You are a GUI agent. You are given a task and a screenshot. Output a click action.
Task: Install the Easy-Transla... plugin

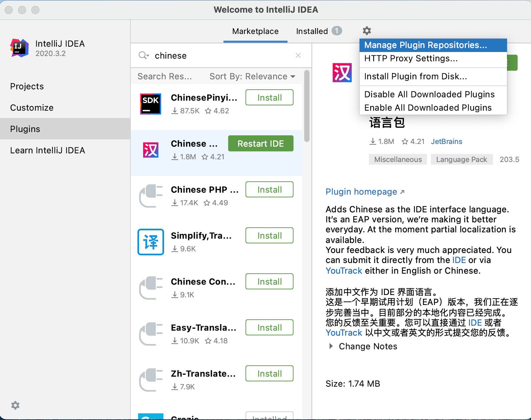click(270, 327)
